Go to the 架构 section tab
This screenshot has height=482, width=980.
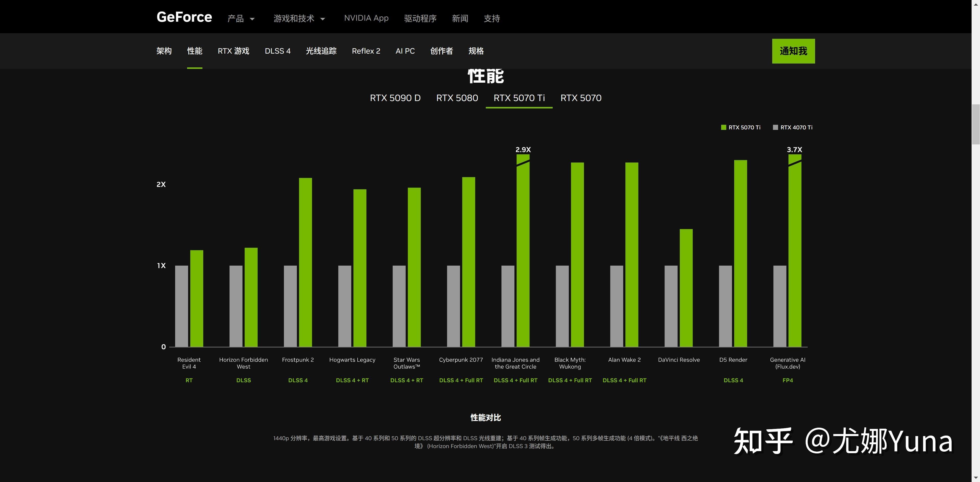coord(164,51)
